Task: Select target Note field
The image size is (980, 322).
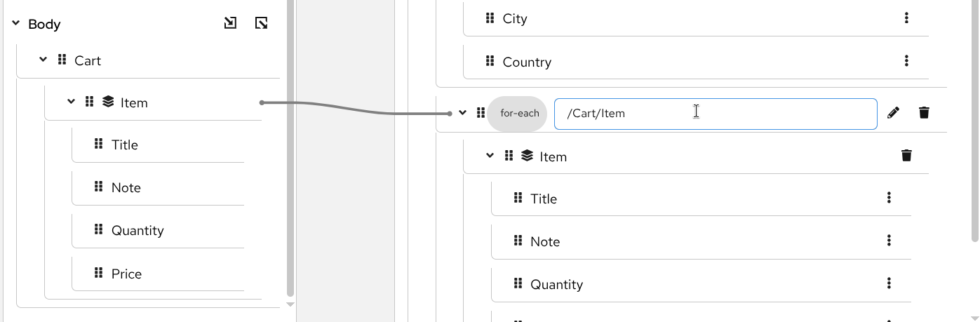Action: [x=545, y=242]
